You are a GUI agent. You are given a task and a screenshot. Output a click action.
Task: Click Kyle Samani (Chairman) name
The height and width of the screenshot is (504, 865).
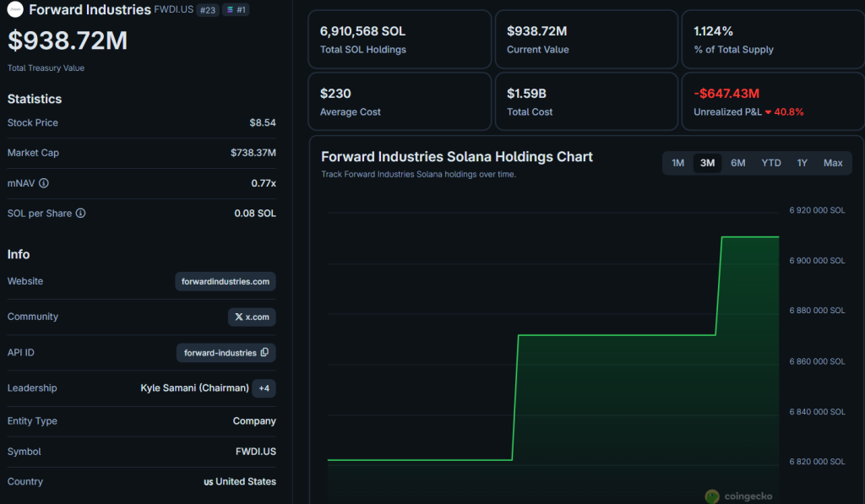pyautogui.click(x=194, y=388)
